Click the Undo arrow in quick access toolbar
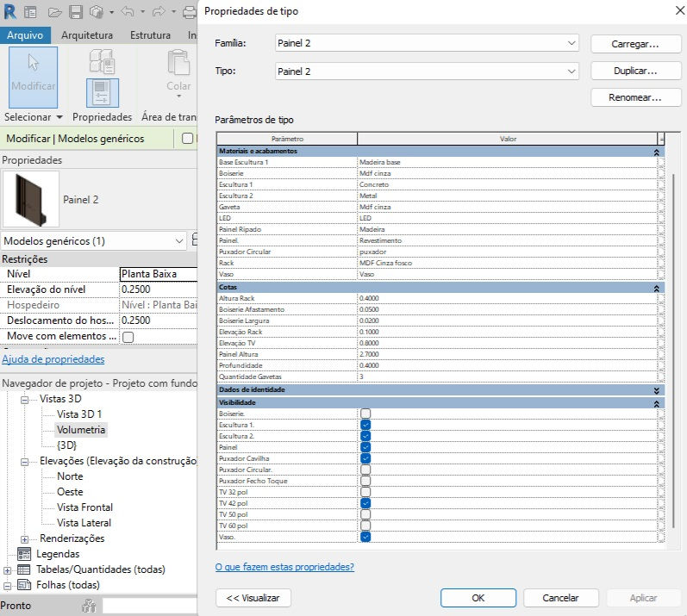Image resolution: width=687 pixels, height=616 pixels. (x=128, y=12)
